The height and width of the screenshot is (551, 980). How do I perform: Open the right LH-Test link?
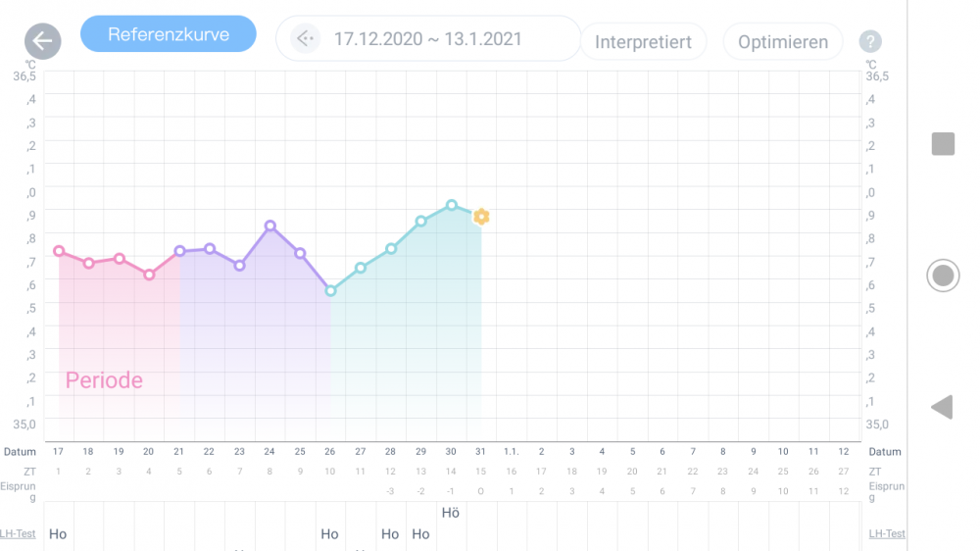pyautogui.click(x=887, y=533)
